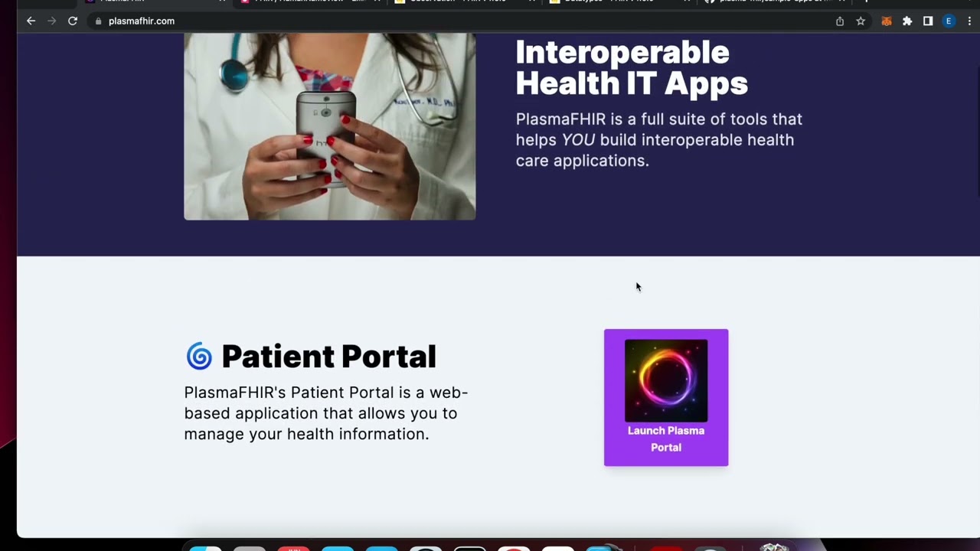Click the glowing plasma ring image
This screenshot has width=980, height=551.
tap(666, 380)
